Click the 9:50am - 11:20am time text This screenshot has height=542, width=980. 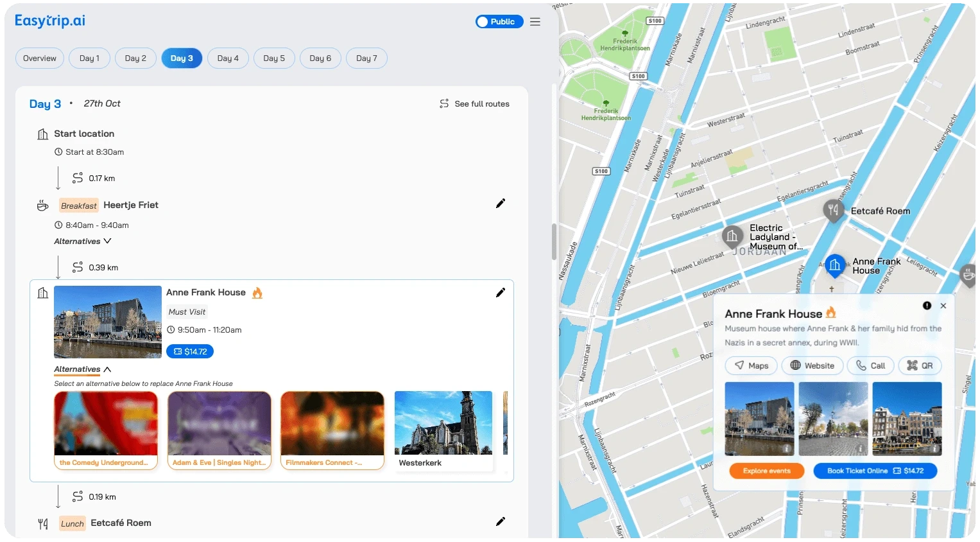(x=210, y=330)
